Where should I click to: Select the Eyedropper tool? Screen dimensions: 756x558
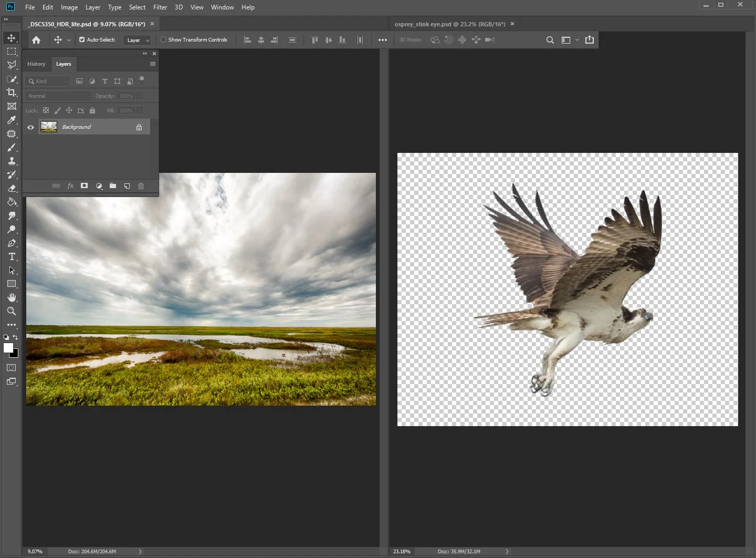point(12,120)
